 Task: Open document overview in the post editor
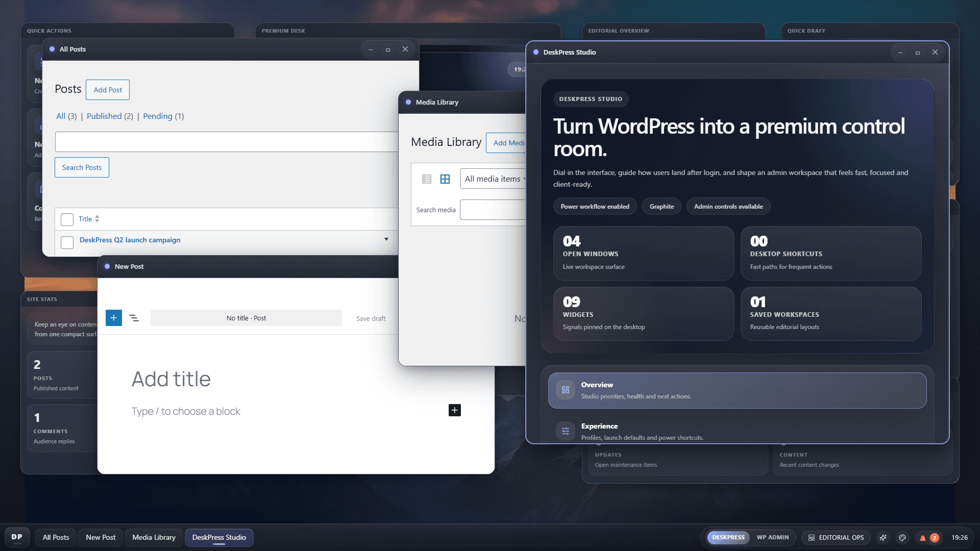point(135,318)
